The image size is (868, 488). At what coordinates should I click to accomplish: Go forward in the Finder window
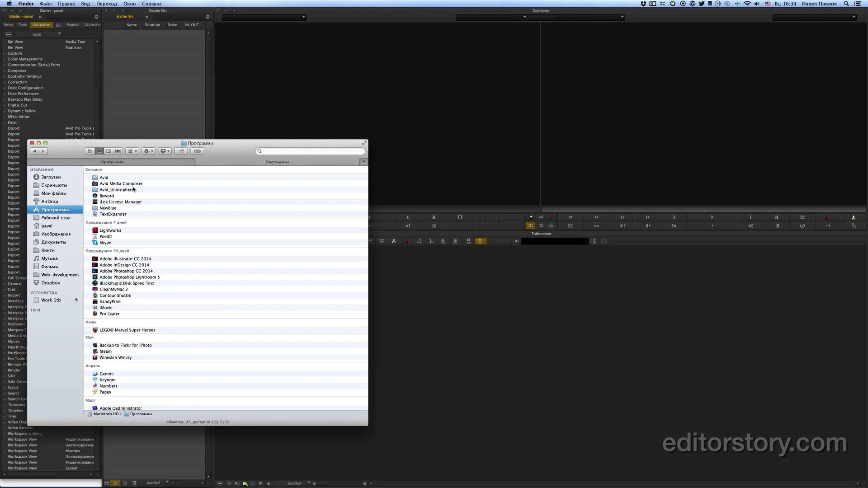tap(43, 151)
